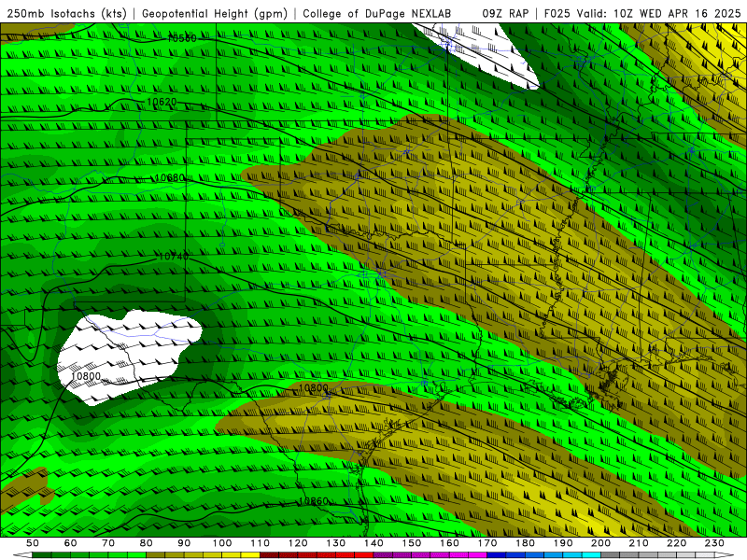Click the 120 value on the color scale

pyautogui.click(x=298, y=543)
